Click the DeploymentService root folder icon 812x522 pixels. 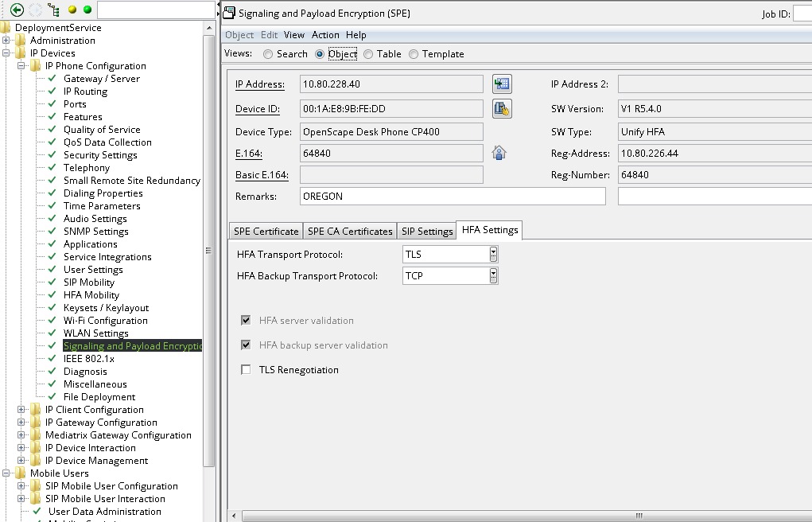6,28
